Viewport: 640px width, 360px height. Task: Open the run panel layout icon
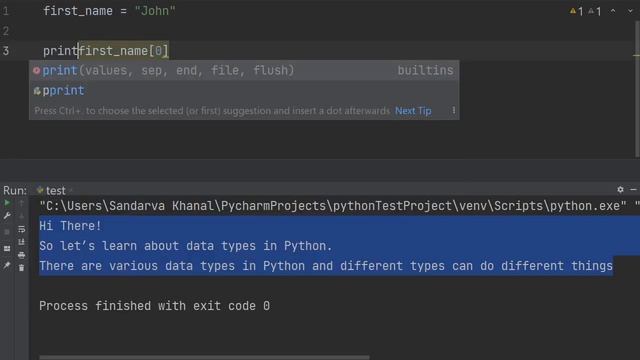click(7, 248)
